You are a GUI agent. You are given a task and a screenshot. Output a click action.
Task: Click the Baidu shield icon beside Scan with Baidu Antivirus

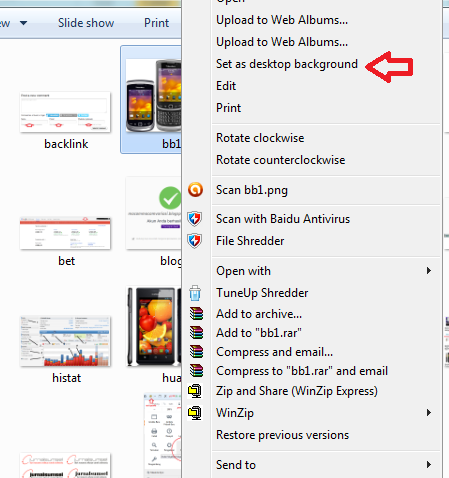[195, 219]
